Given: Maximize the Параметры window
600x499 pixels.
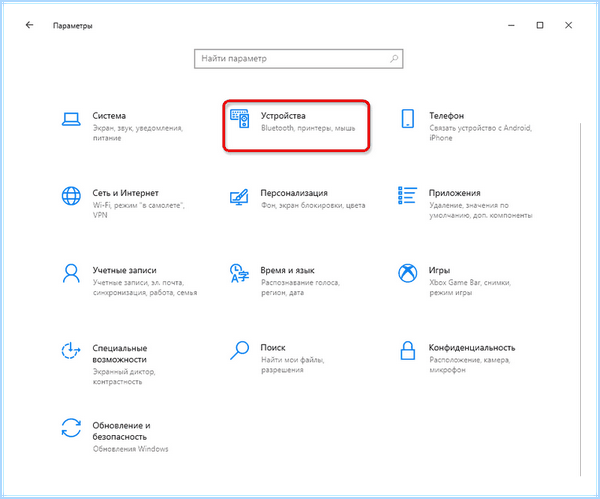Looking at the screenshot, I should (540, 25).
